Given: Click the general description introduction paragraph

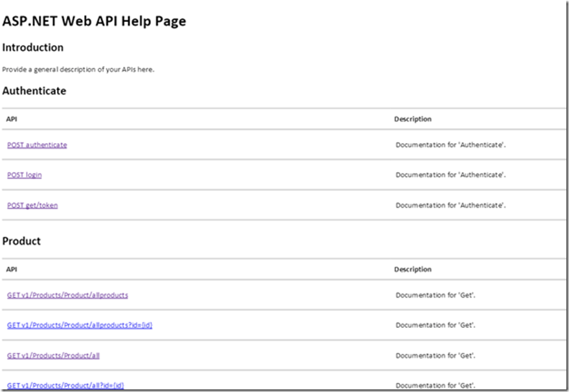Looking at the screenshot, I should (x=78, y=69).
